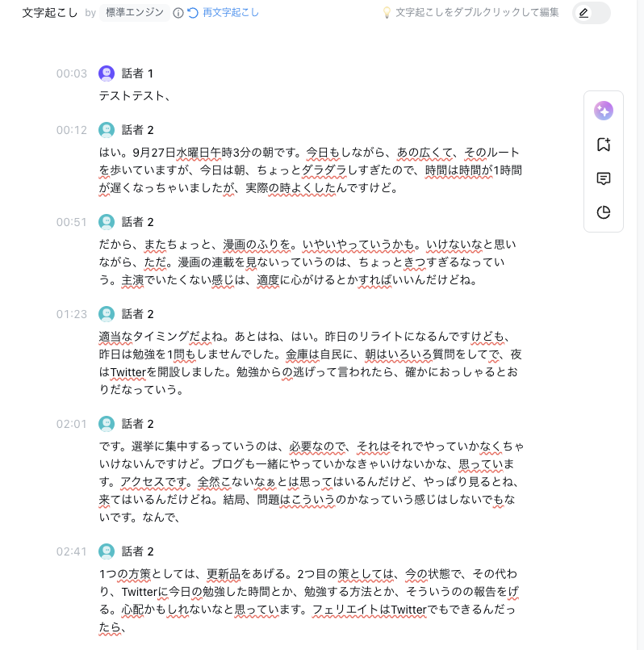Open the 話者 1 speaker name selector
644x650 pixels.
click(137, 73)
